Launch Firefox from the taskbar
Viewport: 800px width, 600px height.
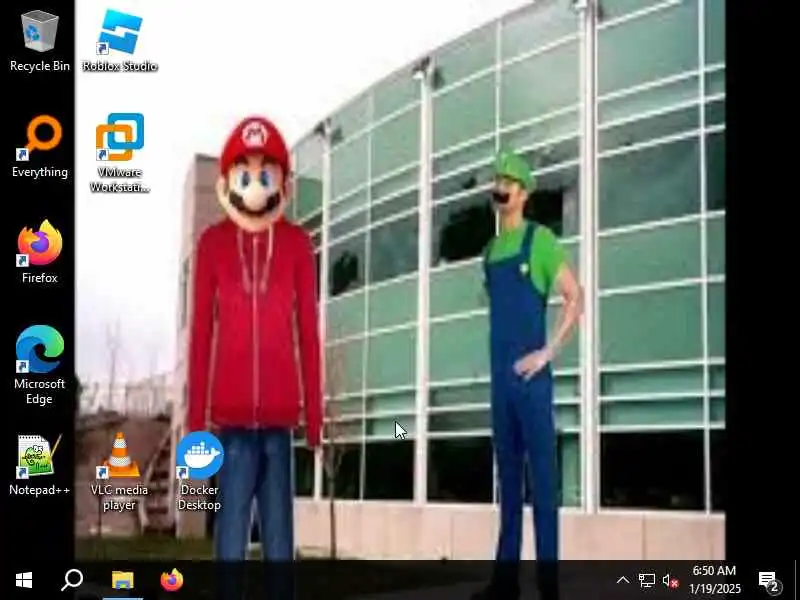(172, 580)
